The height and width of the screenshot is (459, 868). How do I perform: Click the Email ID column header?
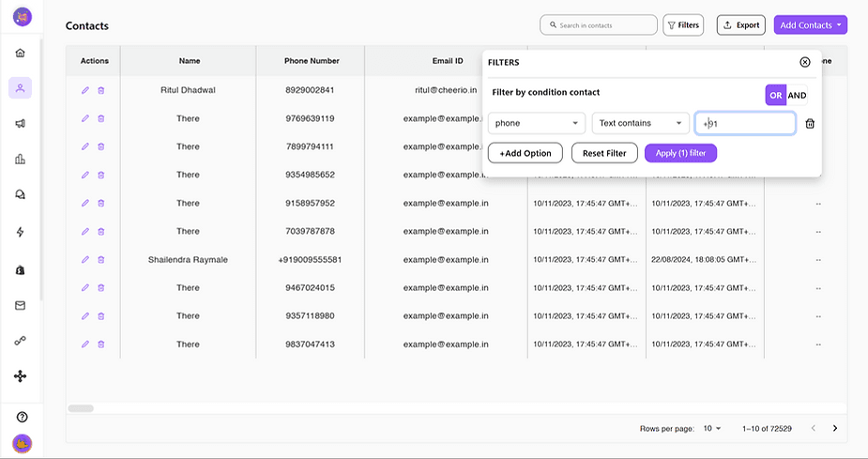[448, 61]
